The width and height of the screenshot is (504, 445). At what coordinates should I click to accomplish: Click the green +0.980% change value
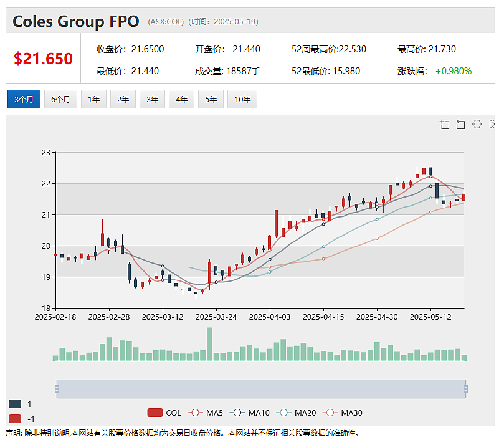click(x=453, y=71)
